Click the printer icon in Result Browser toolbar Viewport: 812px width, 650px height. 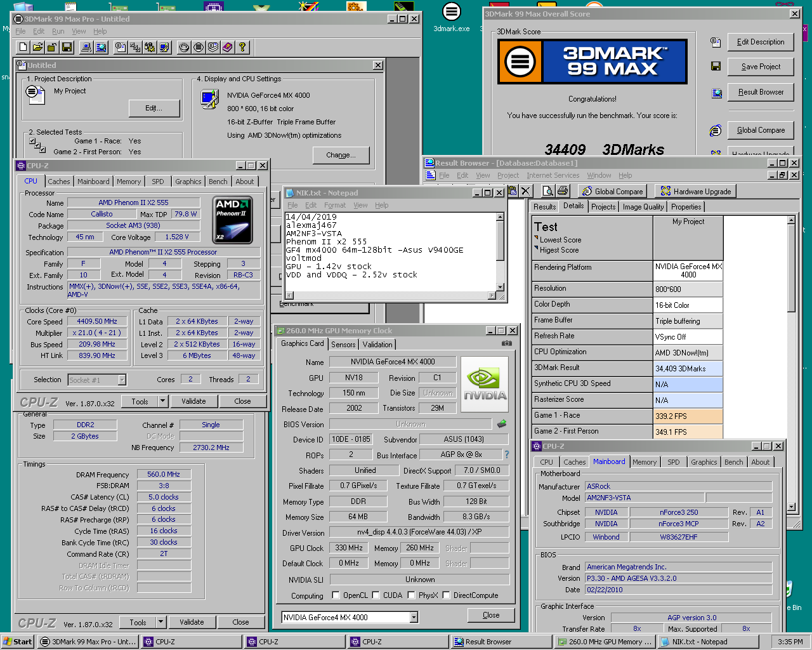click(x=563, y=191)
